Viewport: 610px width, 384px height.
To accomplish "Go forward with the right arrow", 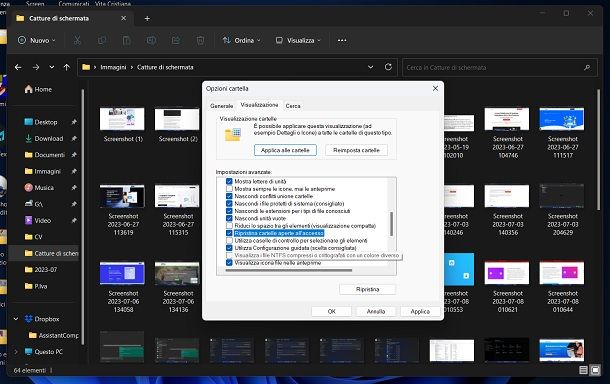I will point(36,67).
